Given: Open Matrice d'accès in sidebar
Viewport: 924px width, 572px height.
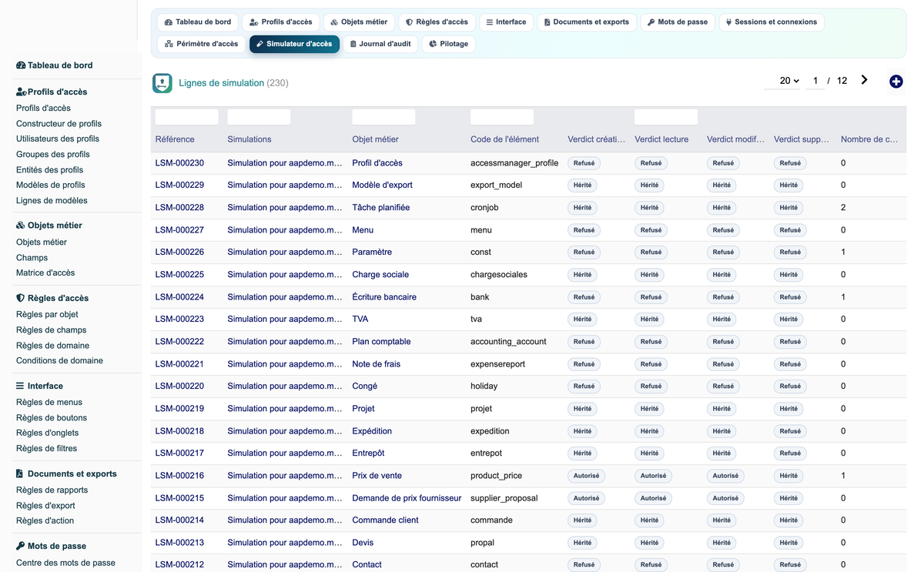Looking at the screenshot, I should click(x=45, y=273).
